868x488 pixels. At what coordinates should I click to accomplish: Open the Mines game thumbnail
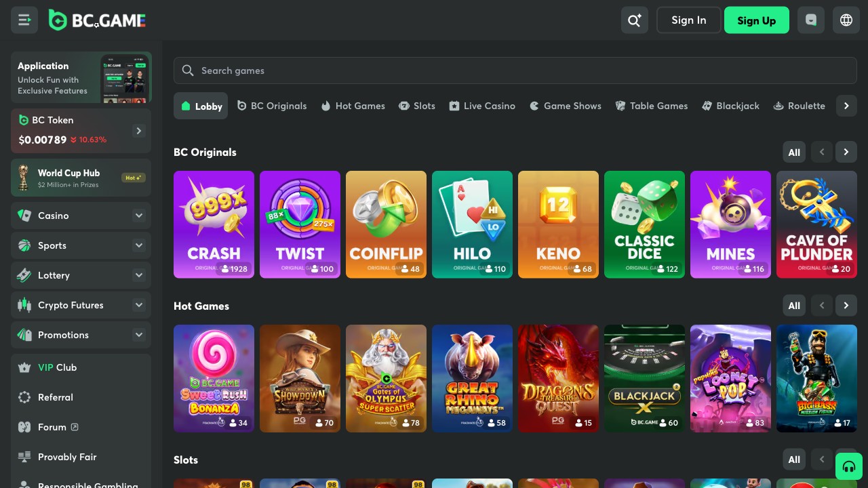click(730, 224)
